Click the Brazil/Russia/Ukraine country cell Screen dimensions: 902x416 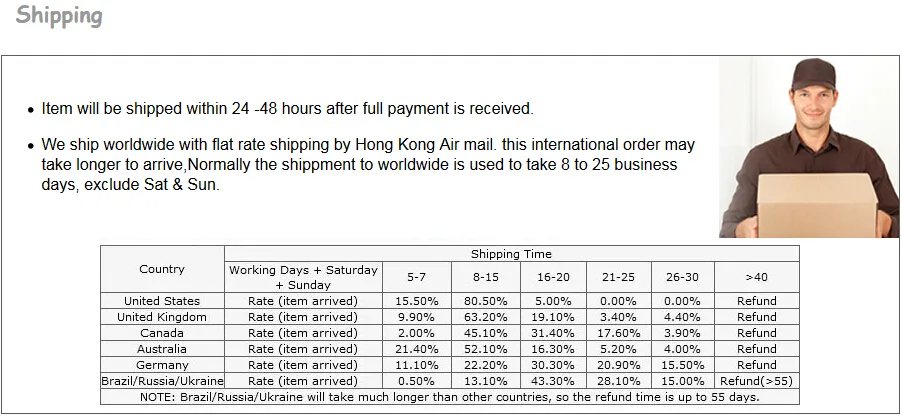[162, 381]
